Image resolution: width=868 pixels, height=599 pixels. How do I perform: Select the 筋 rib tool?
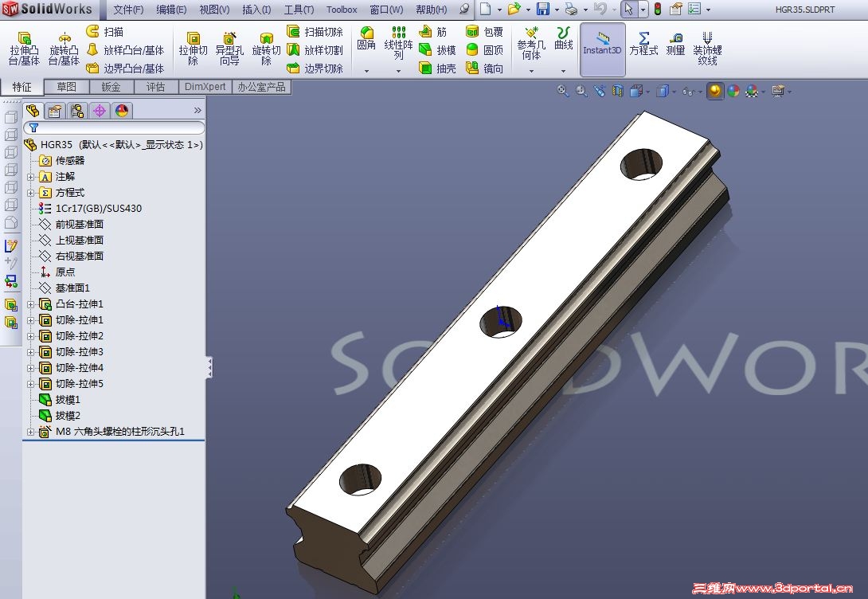click(x=433, y=32)
